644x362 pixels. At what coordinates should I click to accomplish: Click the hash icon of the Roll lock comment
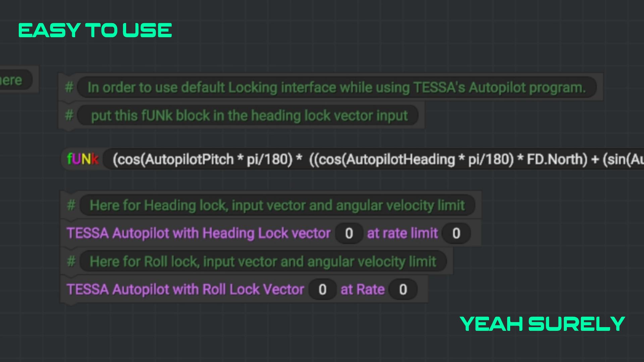71,261
